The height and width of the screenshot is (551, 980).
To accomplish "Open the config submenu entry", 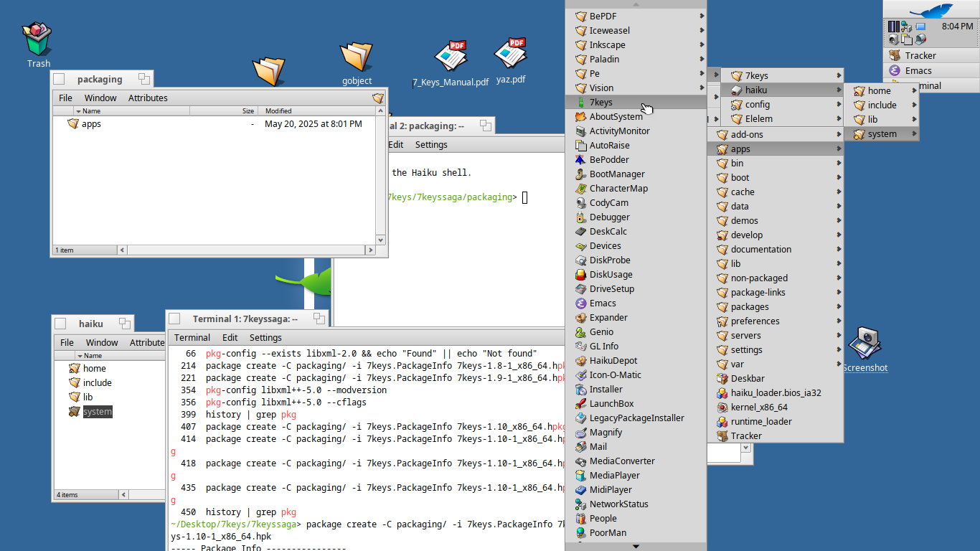I will pos(782,105).
